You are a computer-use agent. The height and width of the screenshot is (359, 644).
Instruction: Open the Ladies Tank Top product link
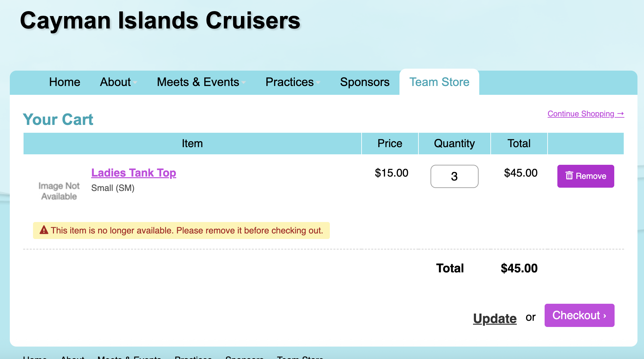coord(133,173)
